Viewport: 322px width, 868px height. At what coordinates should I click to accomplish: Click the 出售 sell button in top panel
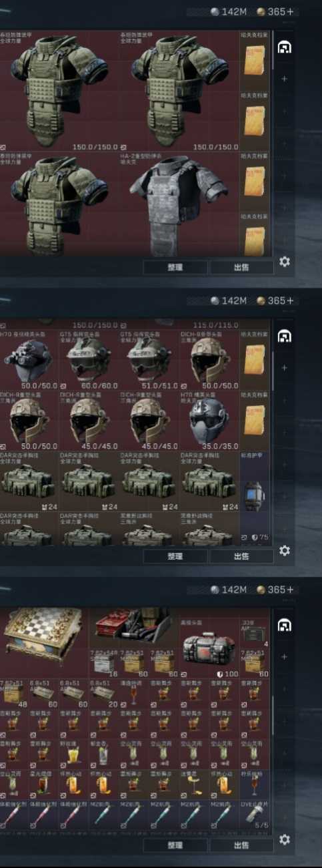tap(242, 267)
